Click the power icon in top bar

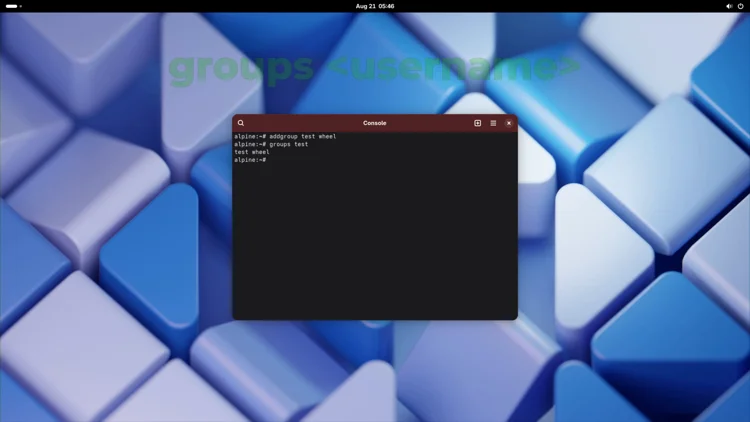coord(740,6)
